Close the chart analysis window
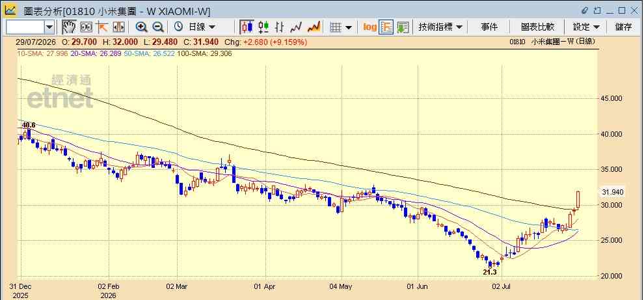Viewport: 644px width, 300px height. pos(634,10)
